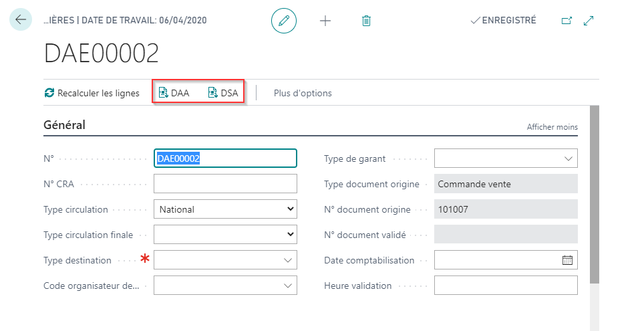Click the ENREGISTRÉ saved status indicator

coord(503,20)
